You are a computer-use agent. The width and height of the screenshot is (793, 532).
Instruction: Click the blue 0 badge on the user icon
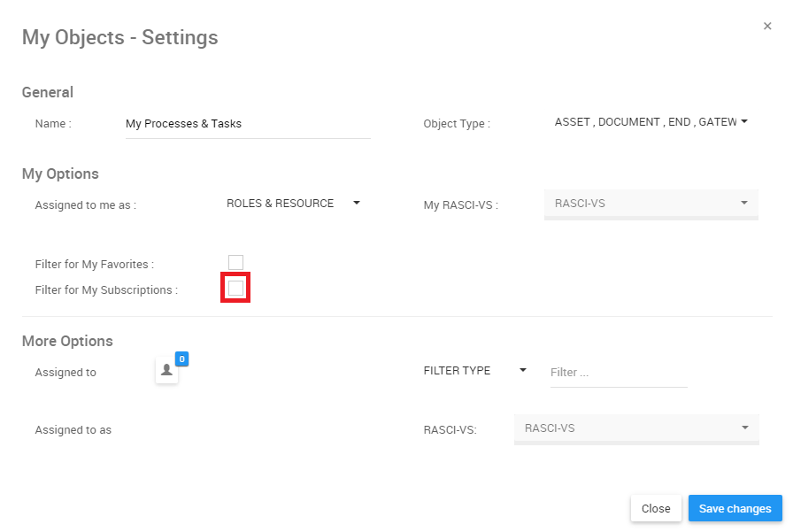pyautogui.click(x=181, y=359)
